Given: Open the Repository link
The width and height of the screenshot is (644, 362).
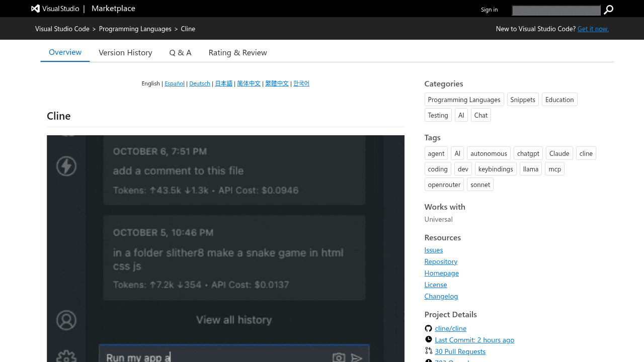Looking at the screenshot, I should click(x=441, y=261).
